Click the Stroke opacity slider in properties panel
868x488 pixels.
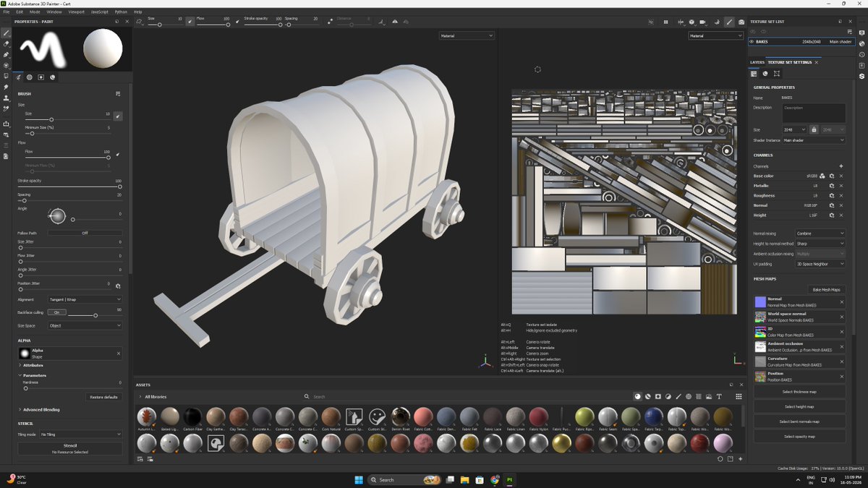(x=70, y=187)
